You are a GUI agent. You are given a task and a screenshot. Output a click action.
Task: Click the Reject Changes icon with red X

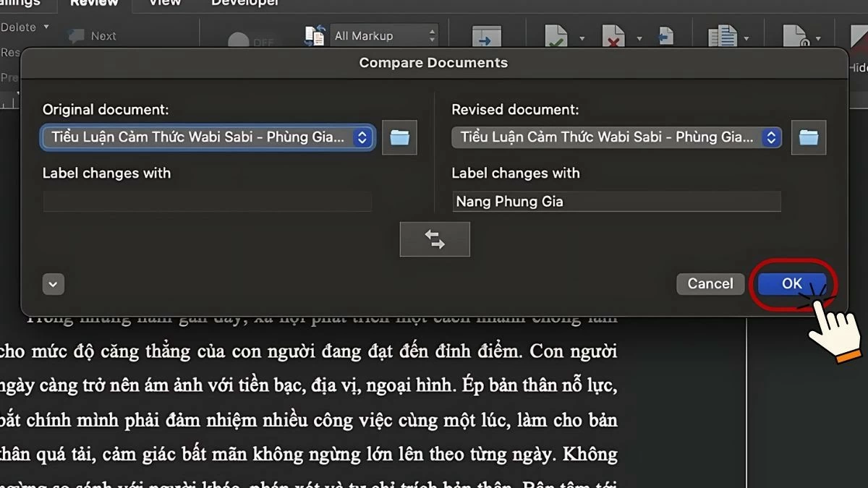[613, 35]
